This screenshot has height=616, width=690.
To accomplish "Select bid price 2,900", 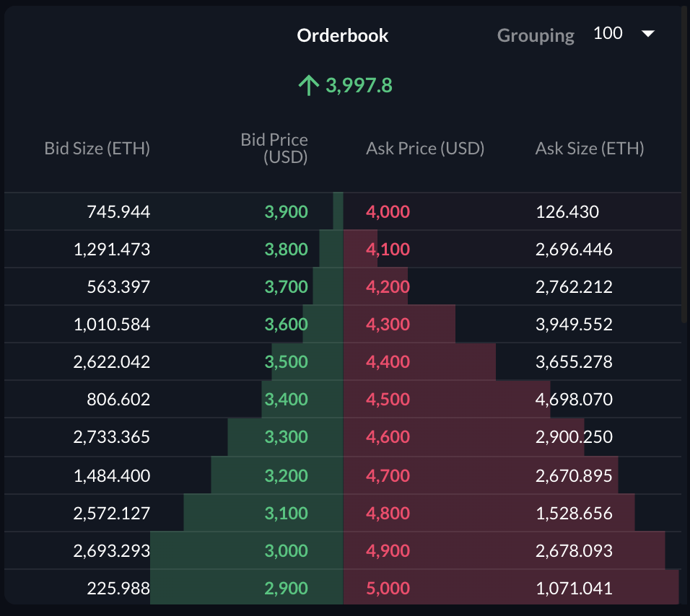I will [x=286, y=588].
